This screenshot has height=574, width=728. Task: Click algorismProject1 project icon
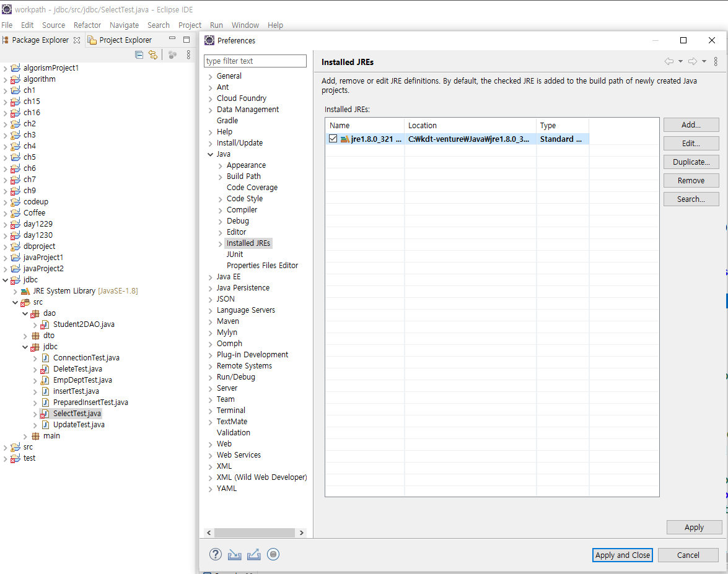pyautogui.click(x=15, y=68)
